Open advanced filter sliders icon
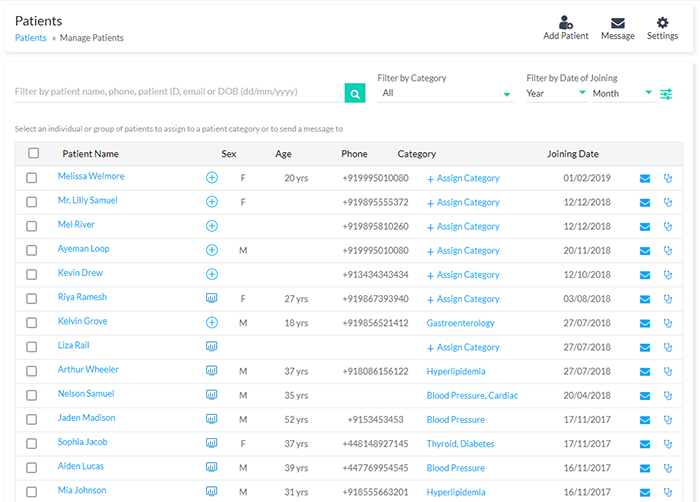Screen dimensions: 700x502 tap(666, 94)
